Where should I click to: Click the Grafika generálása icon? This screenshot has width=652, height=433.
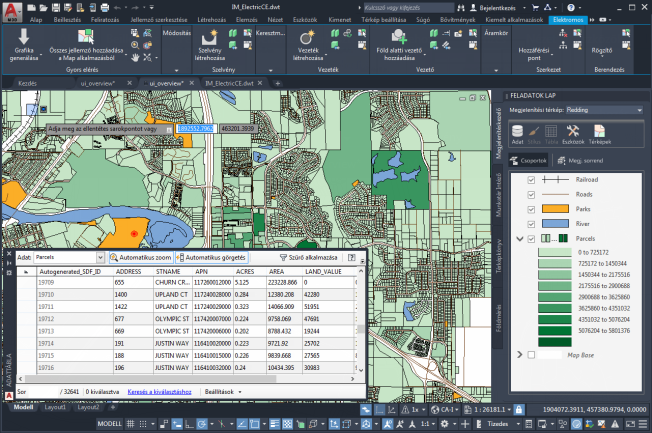24,38
